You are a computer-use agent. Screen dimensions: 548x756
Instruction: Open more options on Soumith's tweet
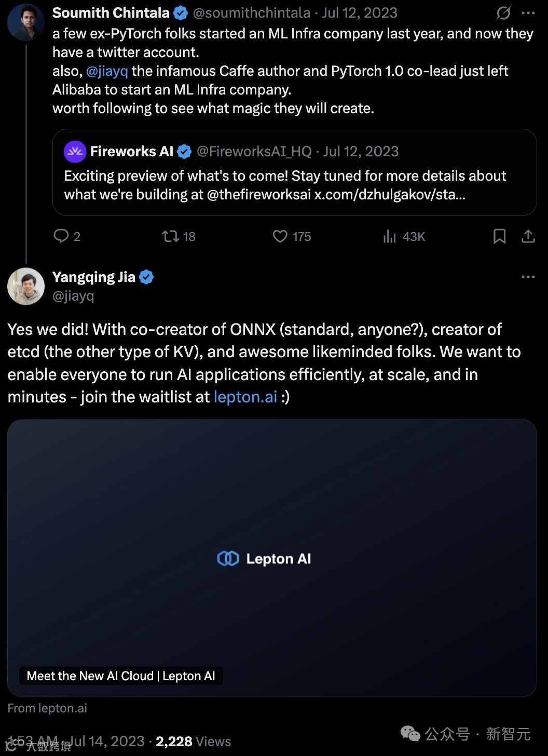[528, 13]
